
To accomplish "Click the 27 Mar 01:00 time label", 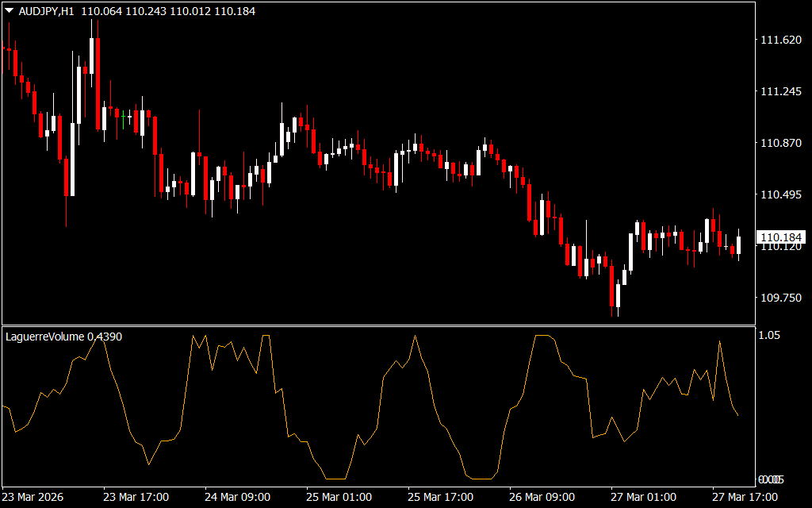I will 643,497.
